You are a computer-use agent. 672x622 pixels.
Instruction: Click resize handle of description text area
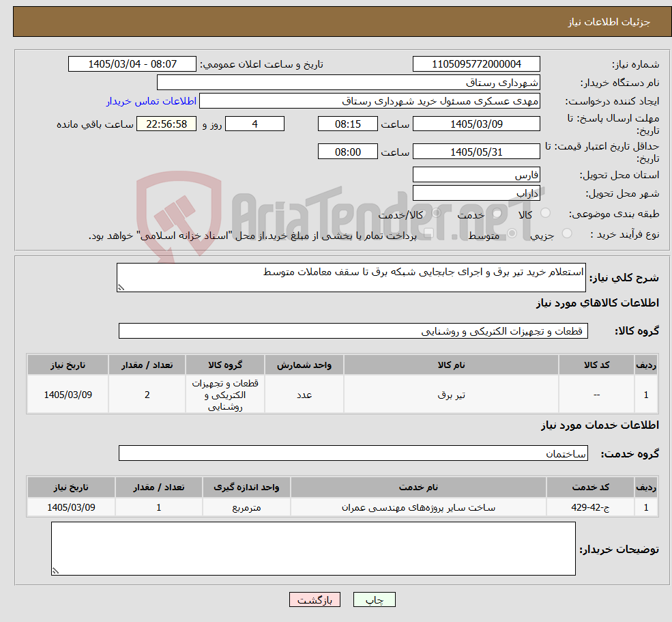point(121,287)
